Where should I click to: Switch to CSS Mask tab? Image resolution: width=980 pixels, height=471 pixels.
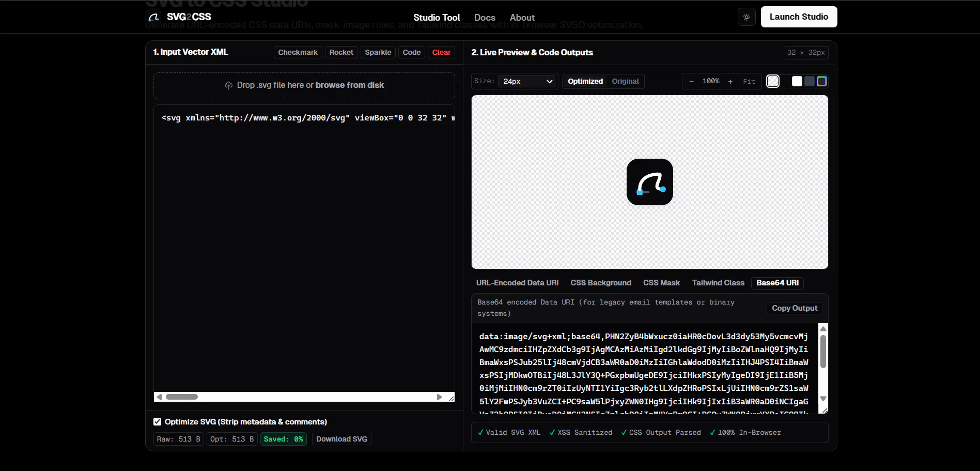click(661, 283)
